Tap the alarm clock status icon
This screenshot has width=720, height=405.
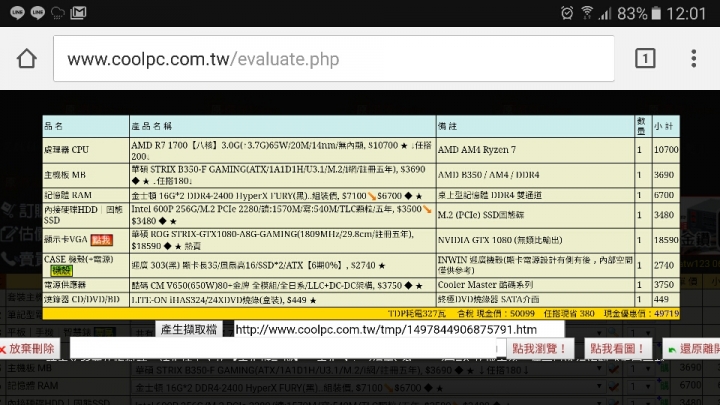(567, 13)
